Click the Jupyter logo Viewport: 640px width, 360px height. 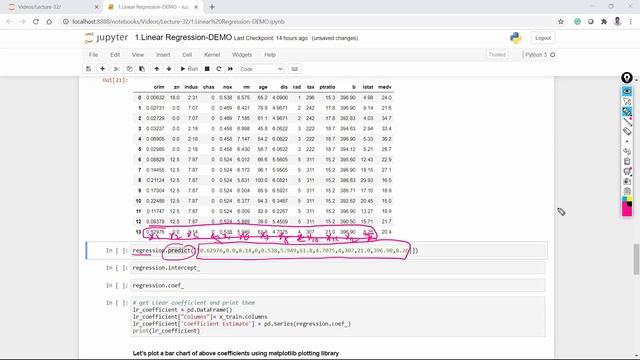[x=106, y=38]
